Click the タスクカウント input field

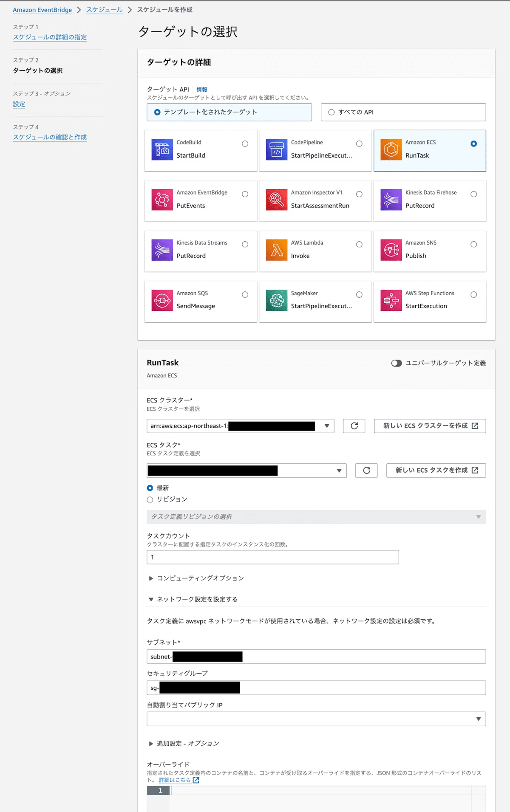click(273, 557)
